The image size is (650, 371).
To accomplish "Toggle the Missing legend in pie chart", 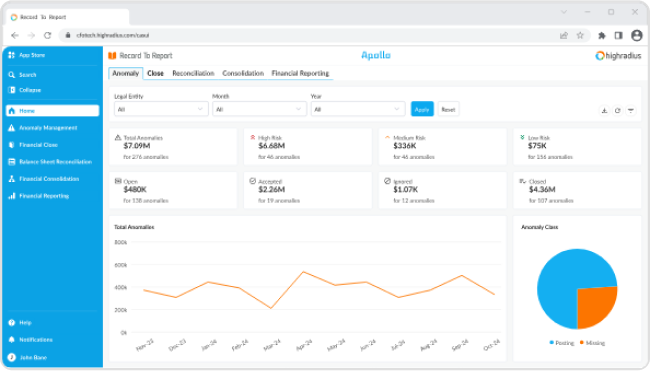I will tap(592, 343).
